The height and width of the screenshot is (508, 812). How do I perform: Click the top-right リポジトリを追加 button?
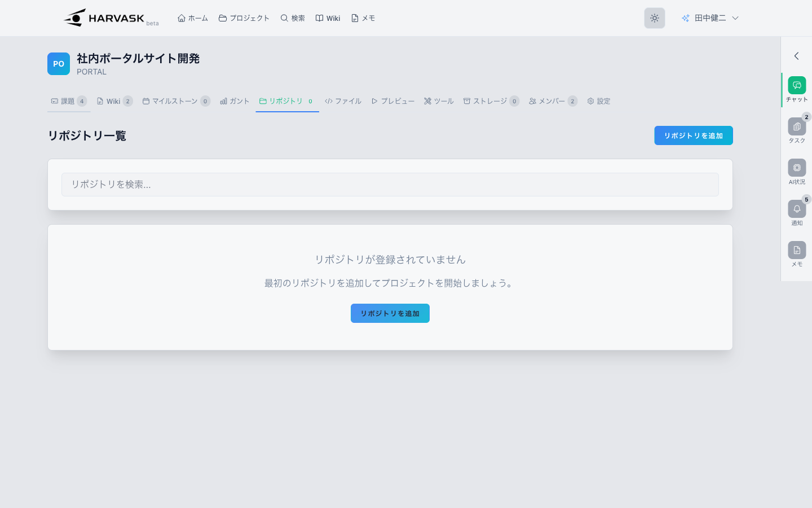pos(693,135)
